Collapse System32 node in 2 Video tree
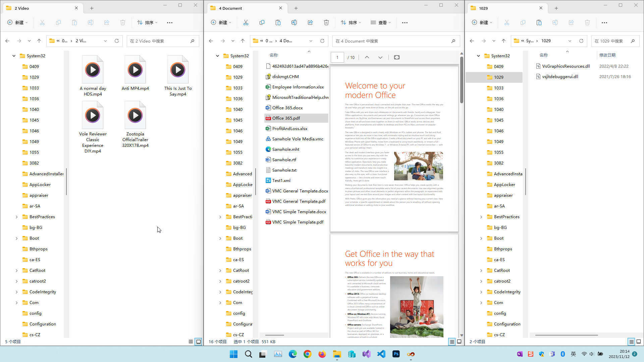The height and width of the screenshot is (362, 644). point(14,56)
